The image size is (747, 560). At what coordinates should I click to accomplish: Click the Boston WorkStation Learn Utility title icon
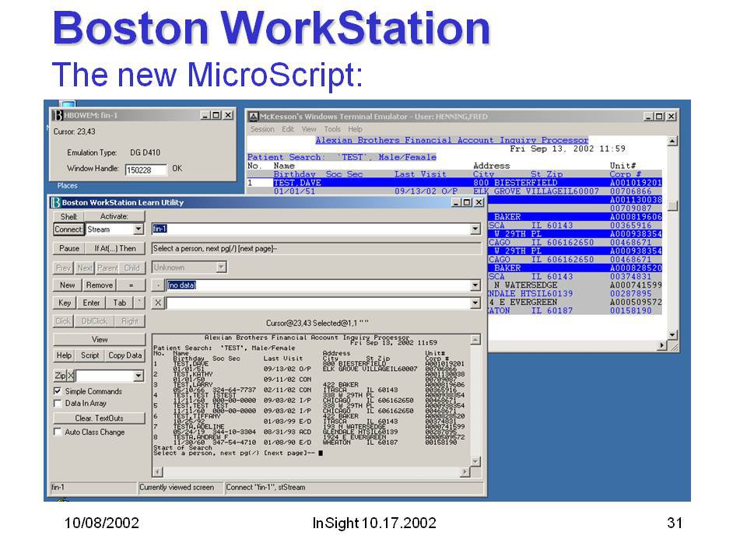[x=55, y=202]
